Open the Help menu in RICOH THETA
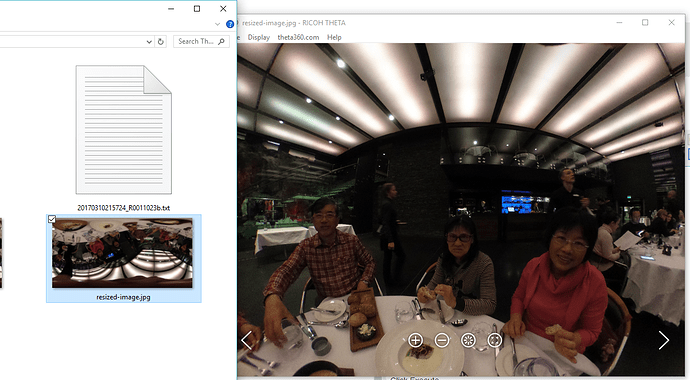Viewport: 690px width, 380px height. pyautogui.click(x=334, y=37)
